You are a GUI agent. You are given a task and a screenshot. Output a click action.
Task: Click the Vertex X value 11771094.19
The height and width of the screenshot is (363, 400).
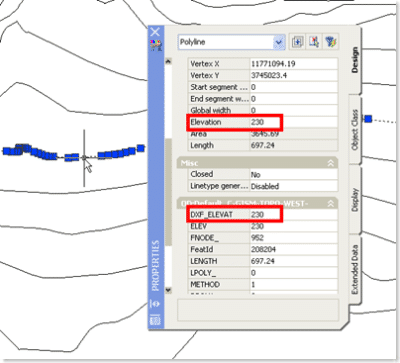[273, 64]
